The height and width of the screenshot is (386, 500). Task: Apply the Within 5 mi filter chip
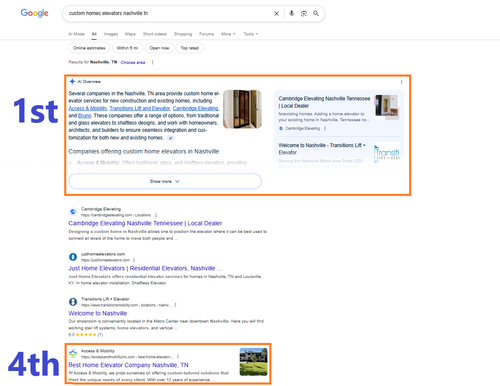pos(127,48)
